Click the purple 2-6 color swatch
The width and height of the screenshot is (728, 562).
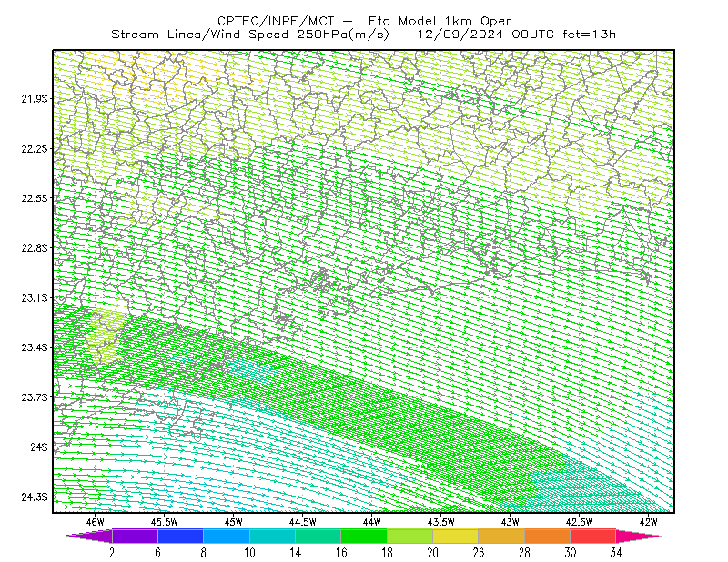click(135, 536)
